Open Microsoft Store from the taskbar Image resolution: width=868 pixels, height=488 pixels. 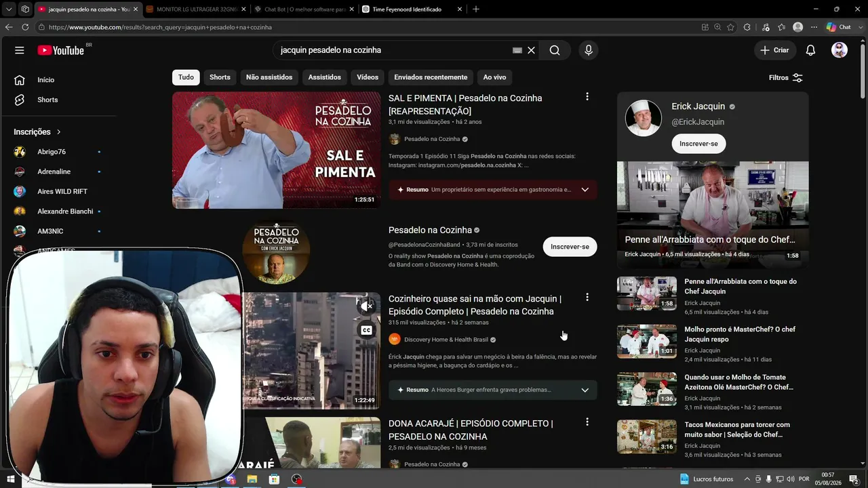(x=274, y=479)
